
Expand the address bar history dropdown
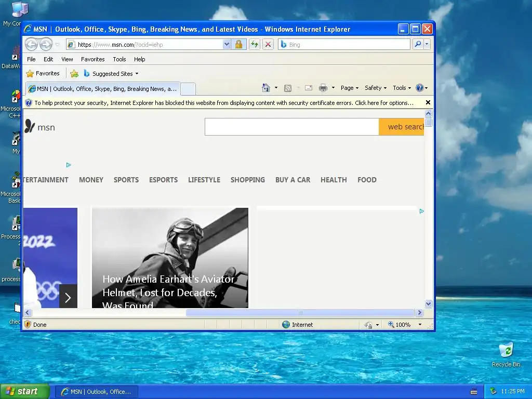coord(227,45)
